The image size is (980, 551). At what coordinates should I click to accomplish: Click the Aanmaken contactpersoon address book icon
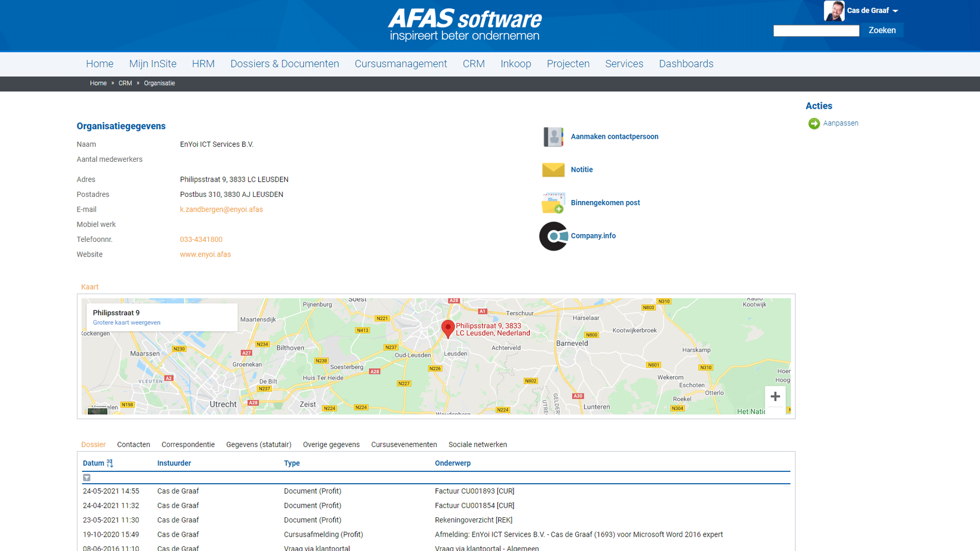(553, 137)
